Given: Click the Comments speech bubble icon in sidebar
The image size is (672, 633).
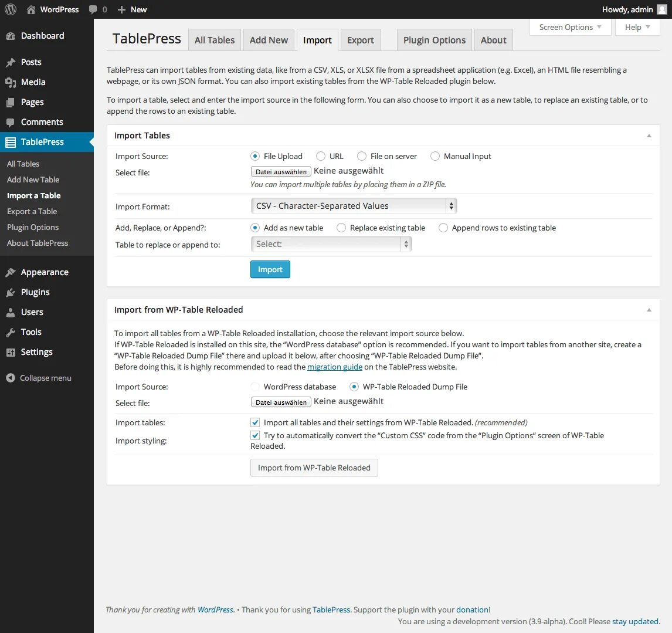Looking at the screenshot, I should (x=11, y=122).
